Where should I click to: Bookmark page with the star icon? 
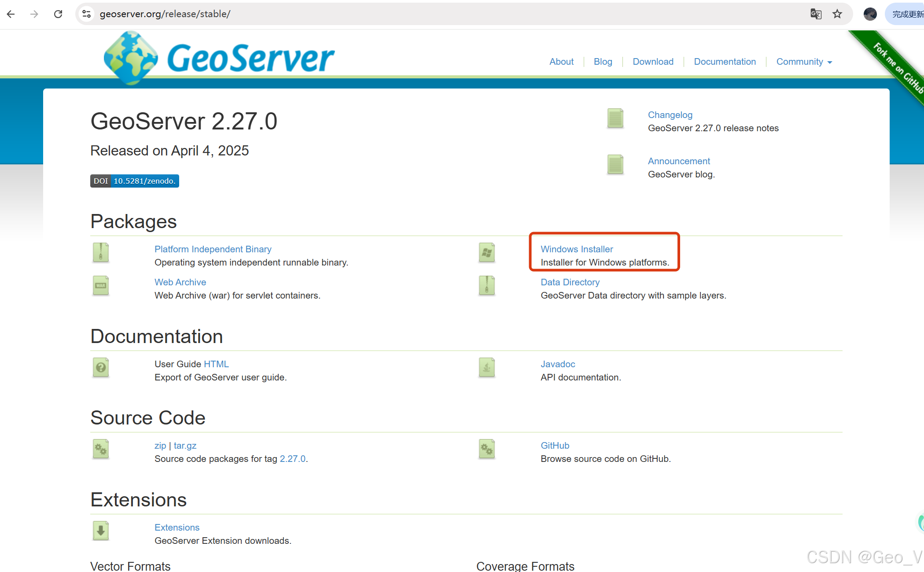837,14
